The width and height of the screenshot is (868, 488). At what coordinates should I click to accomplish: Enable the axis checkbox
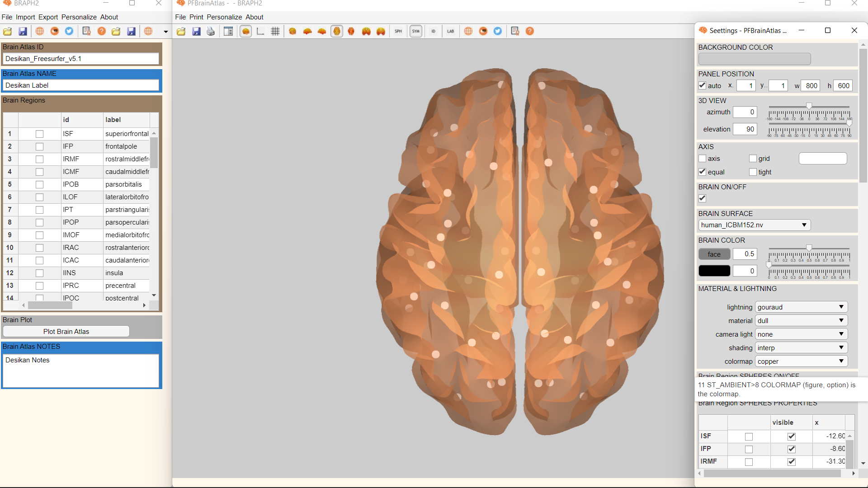point(702,159)
